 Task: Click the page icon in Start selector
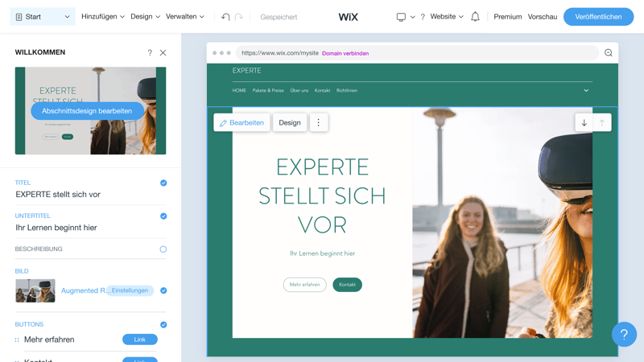coord(19,17)
